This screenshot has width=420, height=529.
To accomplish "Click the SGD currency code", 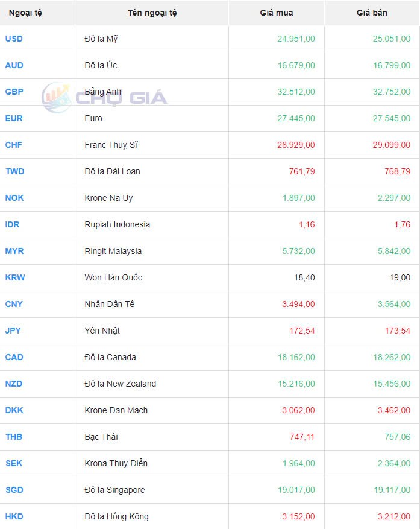I will (14, 490).
